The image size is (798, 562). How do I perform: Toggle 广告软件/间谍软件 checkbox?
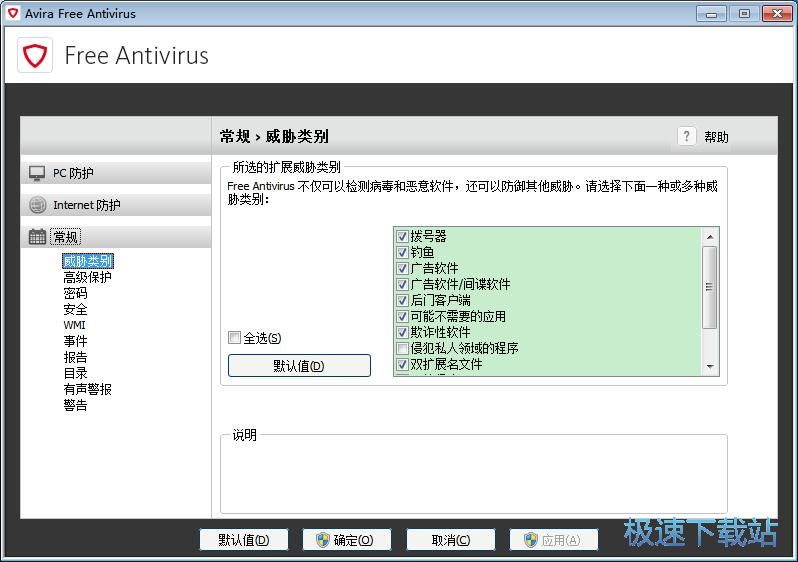pyautogui.click(x=402, y=284)
